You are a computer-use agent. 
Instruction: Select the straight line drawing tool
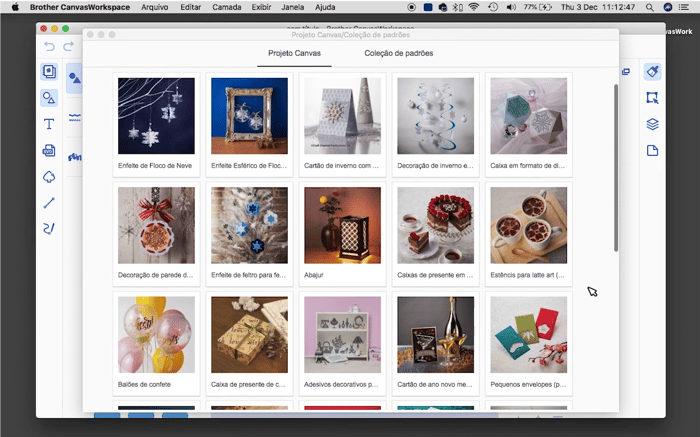pos(49,203)
